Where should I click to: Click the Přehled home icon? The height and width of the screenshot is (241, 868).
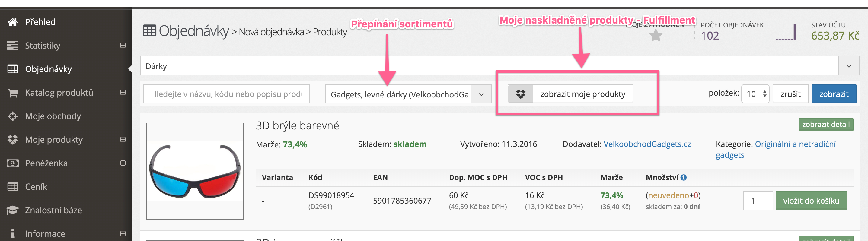(13, 22)
